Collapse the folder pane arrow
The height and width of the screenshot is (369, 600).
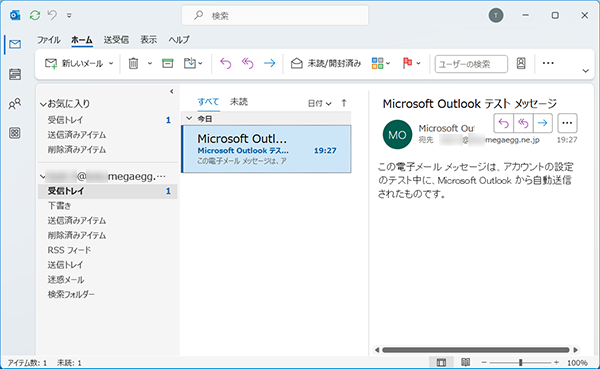(x=171, y=91)
